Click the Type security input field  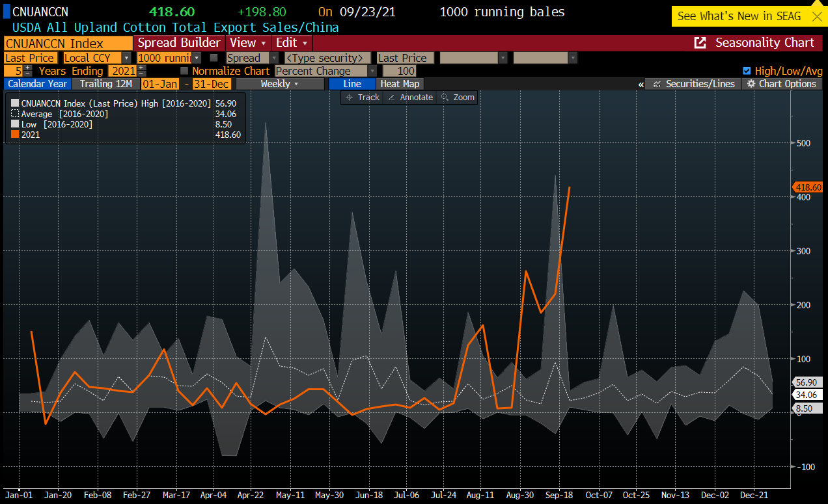click(327, 58)
